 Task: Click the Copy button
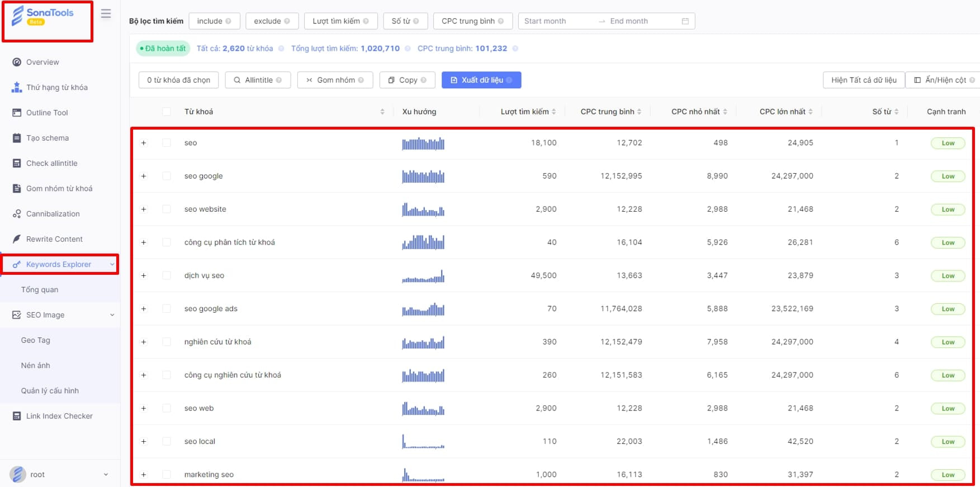point(408,80)
